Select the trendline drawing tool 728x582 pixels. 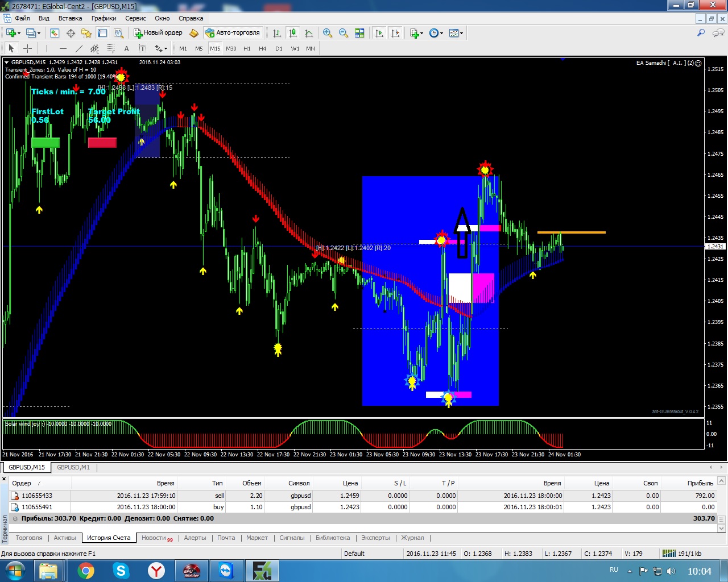tap(79, 48)
